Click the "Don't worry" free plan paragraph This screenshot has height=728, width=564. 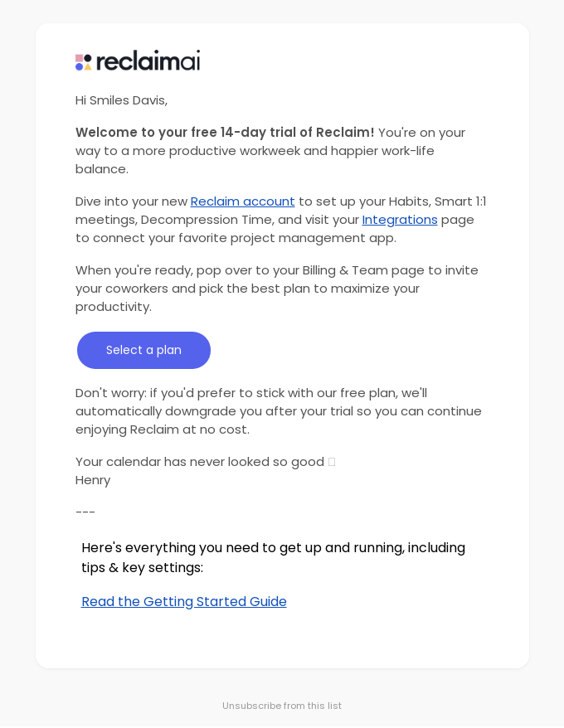278,411
